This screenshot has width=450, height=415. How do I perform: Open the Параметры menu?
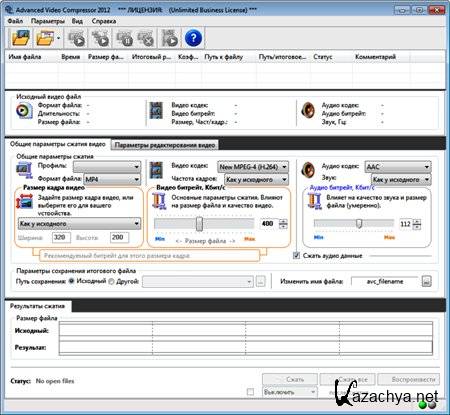point(48,21)
